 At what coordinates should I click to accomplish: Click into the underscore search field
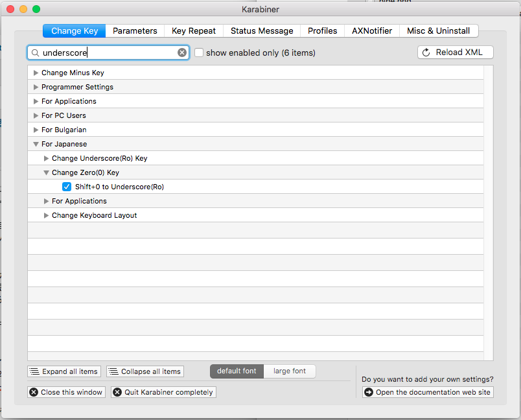tap(108, 53)
